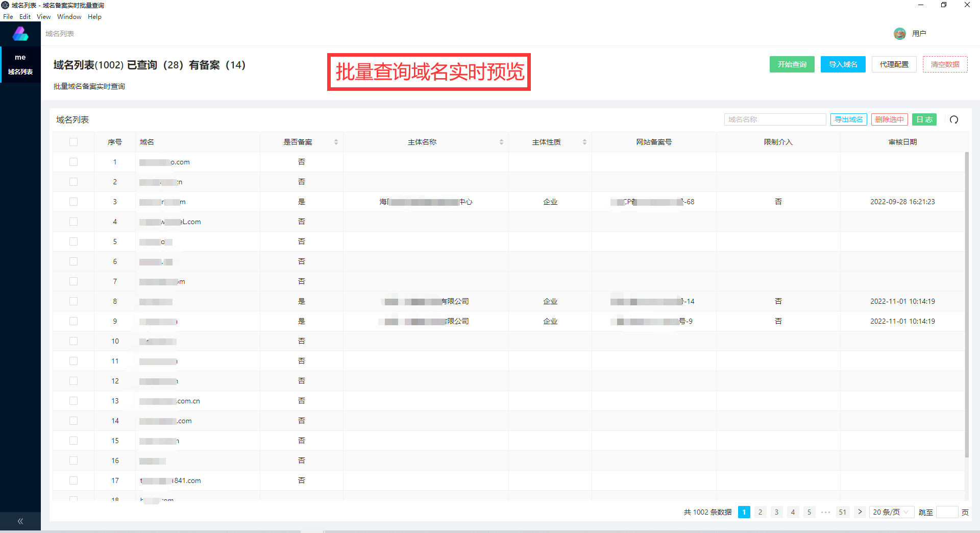The height and width of the screenshot is (533, 980).
Task: Open the 20 条/页 page size dropdown
Action: coord(891,512)
